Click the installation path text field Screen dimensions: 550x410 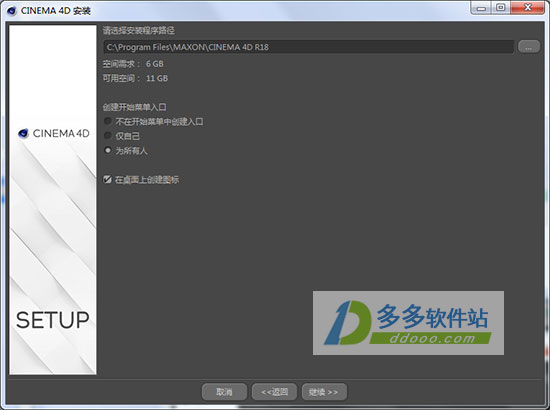[x=309, y=47]
